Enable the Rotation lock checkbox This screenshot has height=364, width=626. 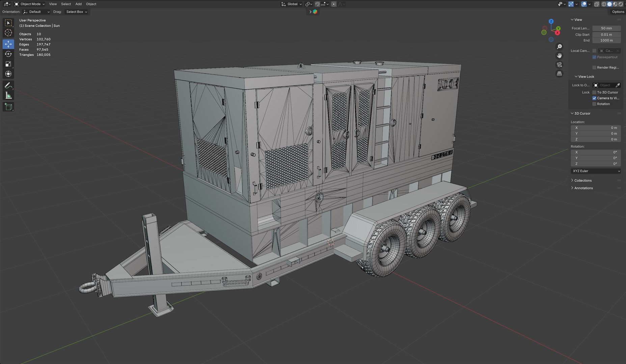tap(594, 104)
